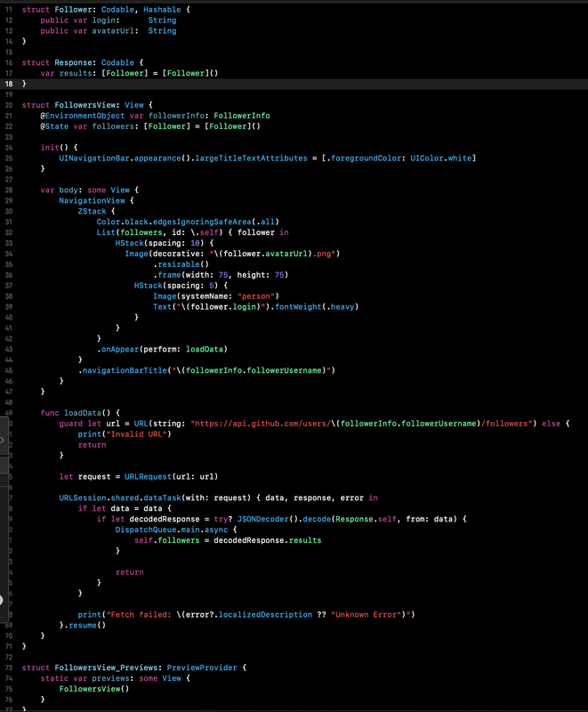Click the "Invalid URL" string
588x712 pixels.
click(139, 434)
